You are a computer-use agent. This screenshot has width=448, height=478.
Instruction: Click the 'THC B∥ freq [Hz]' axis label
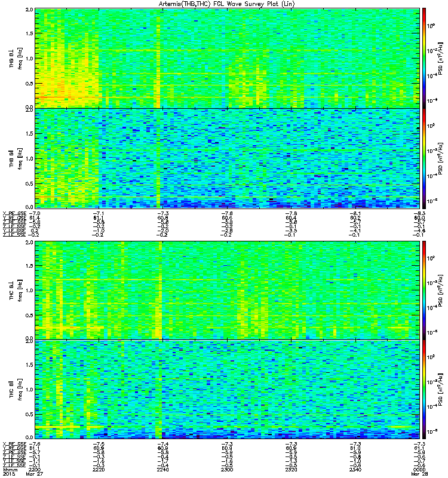tap(16, 389)
